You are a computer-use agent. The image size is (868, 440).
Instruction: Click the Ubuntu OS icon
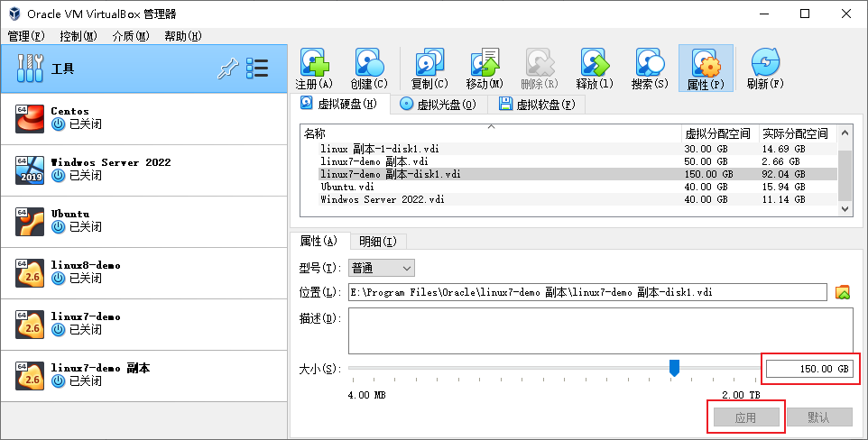30,222
